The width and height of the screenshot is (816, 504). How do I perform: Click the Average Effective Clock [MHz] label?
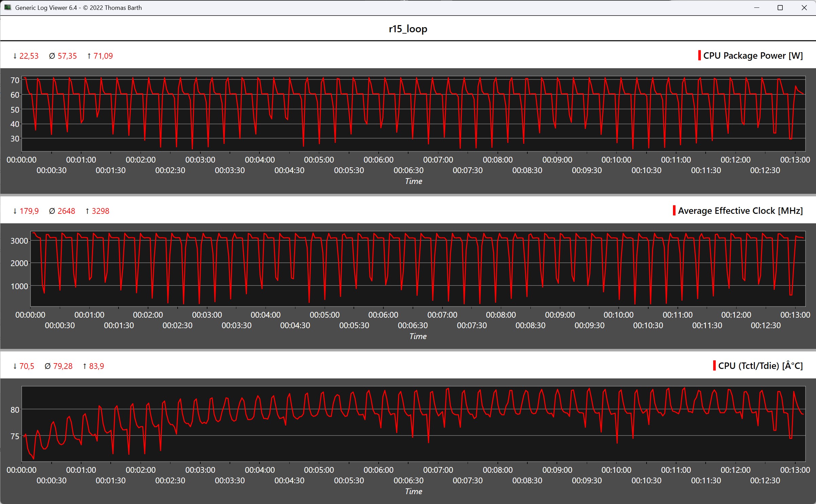click(x=740, y=211)
